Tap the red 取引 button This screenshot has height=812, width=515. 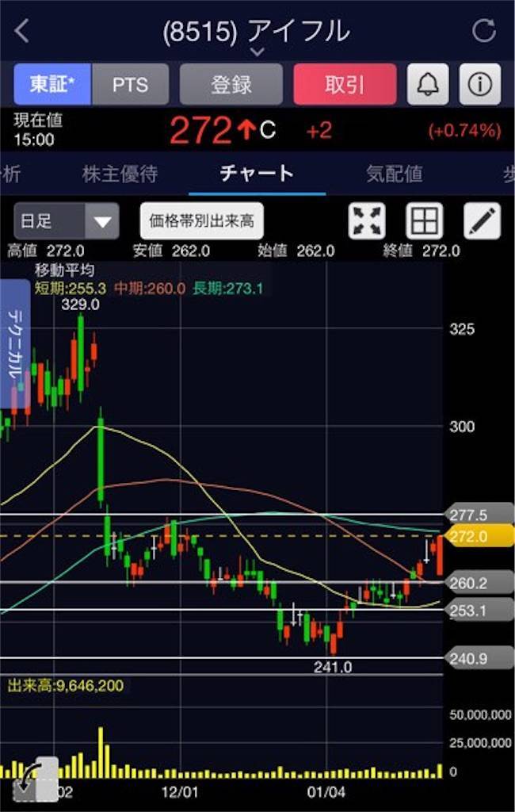pyautogui.click(x=345, y=84)
